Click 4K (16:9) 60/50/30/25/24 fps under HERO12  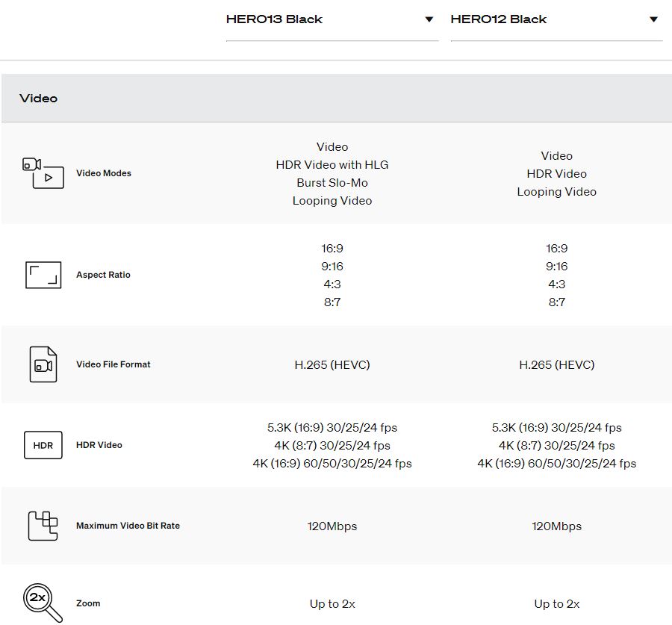pyautogui.click(x=557, y=464)
